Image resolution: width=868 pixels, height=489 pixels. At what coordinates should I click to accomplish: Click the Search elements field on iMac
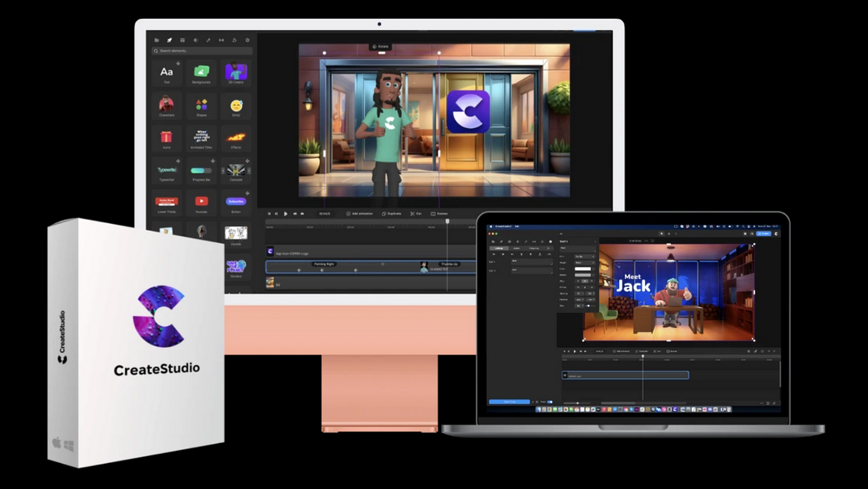(202, 51)
